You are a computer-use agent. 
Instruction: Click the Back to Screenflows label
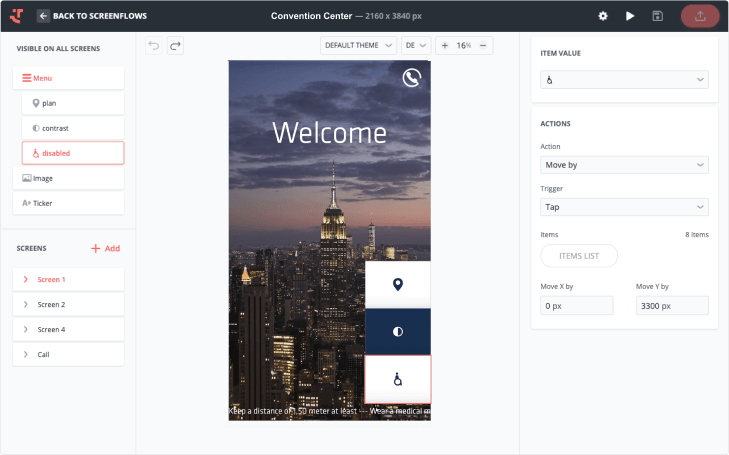(100, 16)
